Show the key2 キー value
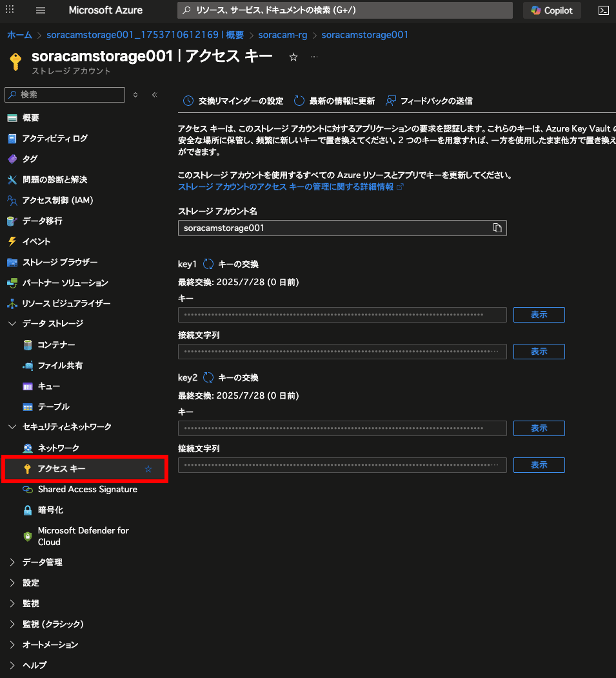Screen dimensions: 616x678 pos(539,428)
